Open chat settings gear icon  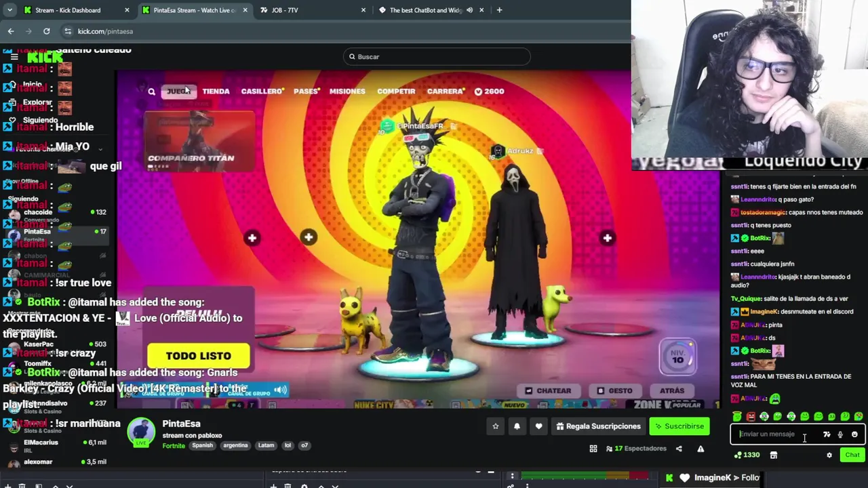pos(829,455)
